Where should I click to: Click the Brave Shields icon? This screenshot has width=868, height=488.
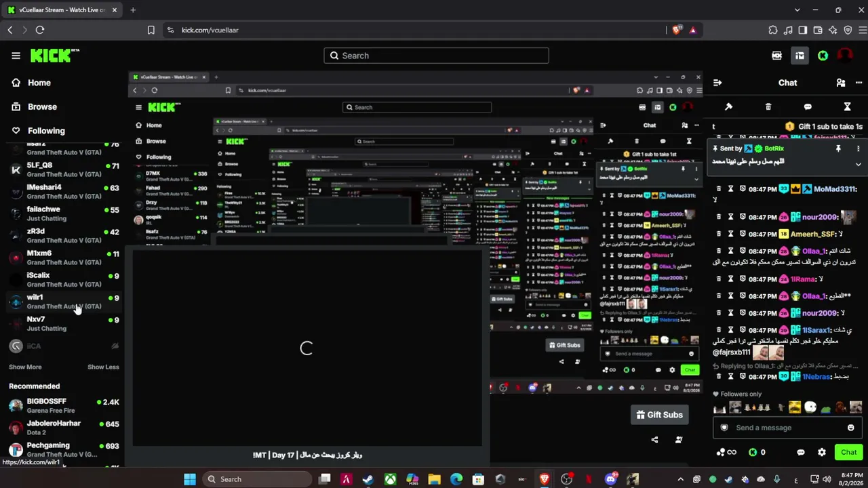[677, 30]
